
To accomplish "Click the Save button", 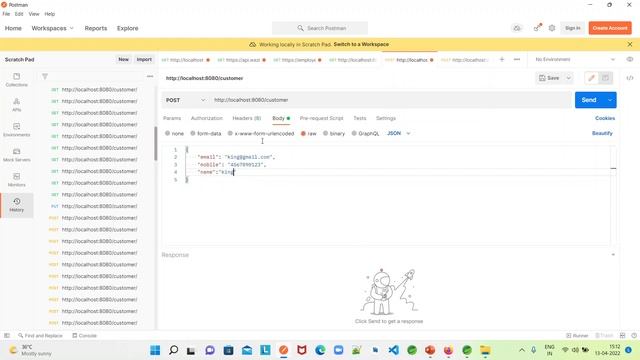I will coord(549,78).
